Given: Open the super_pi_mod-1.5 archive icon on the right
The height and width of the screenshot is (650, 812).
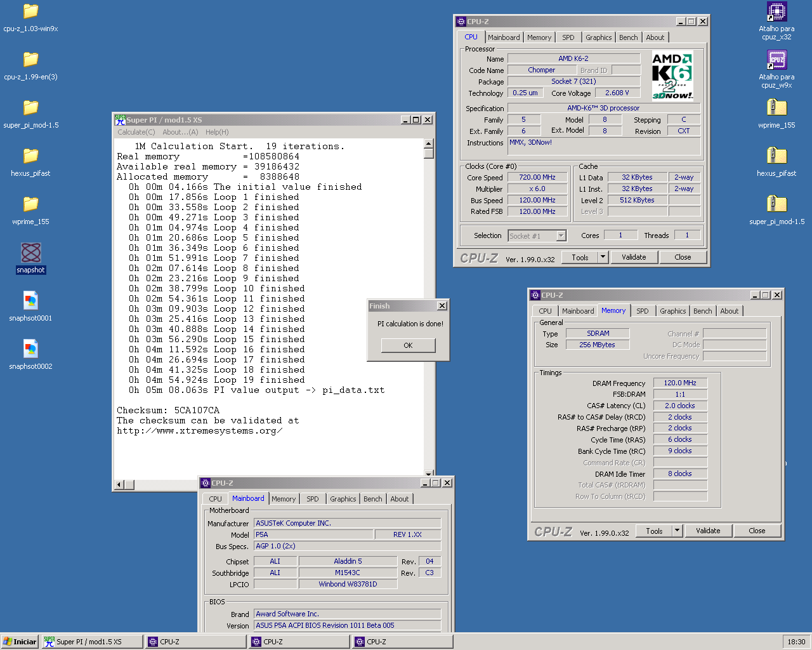Looking at the screenshot, I should [x=776, y=206].
